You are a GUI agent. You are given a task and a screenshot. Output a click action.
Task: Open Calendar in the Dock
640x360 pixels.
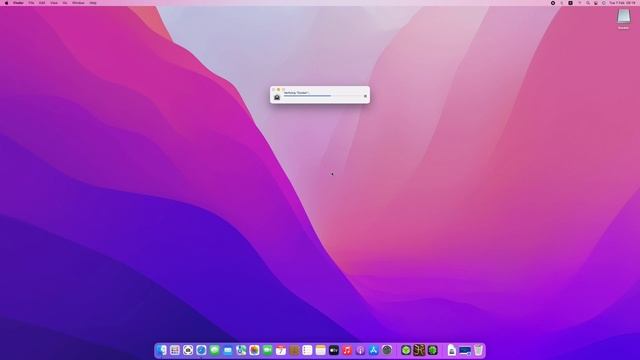click(x=281, y=350)
